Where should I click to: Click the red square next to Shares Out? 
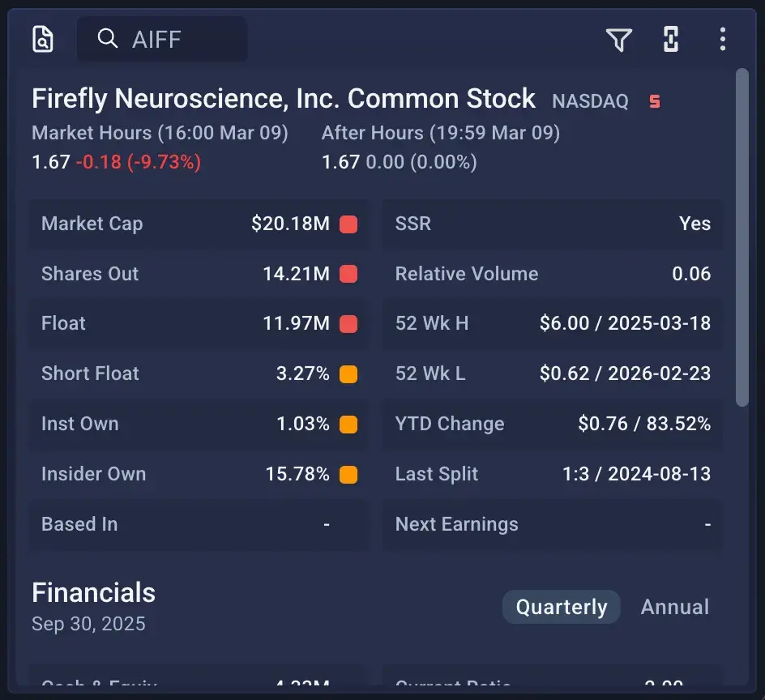[x=348, y=274]
